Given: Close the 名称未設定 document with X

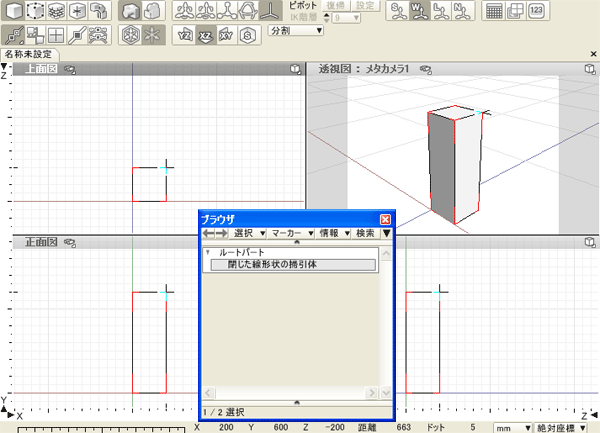Looking at the screenshot, I should click(x=593, y=54).
